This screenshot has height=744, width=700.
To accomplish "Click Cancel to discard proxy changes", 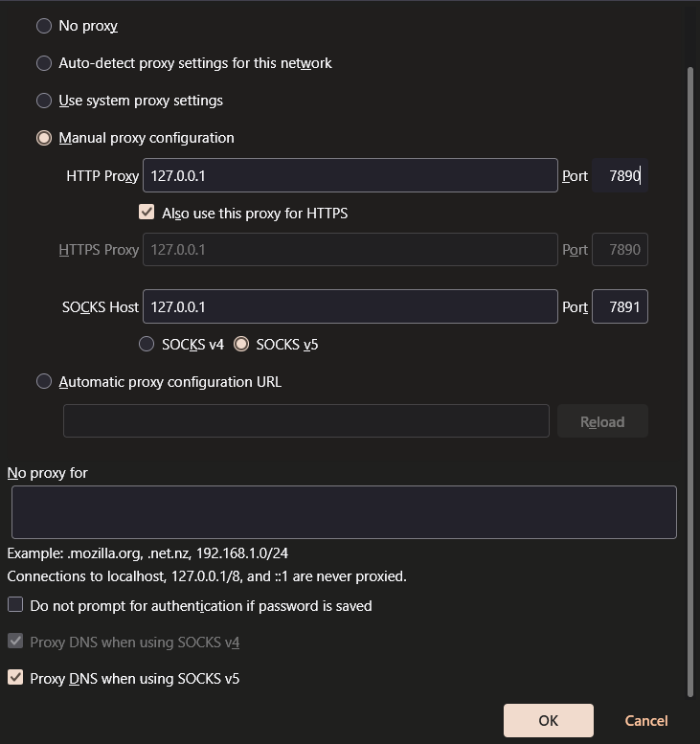I will (645, 720).
